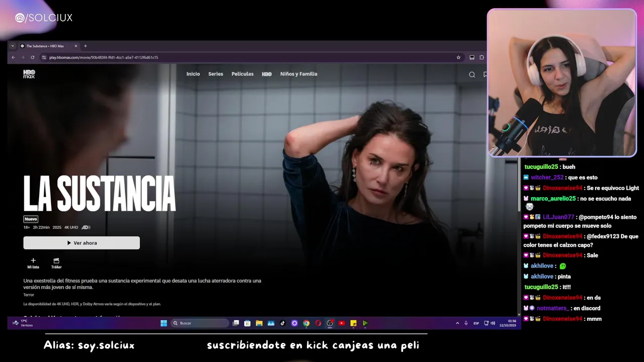The width and height of the screenshot is (644, 362).
Task: Select the HBO brand menu item
Action: 267,74
